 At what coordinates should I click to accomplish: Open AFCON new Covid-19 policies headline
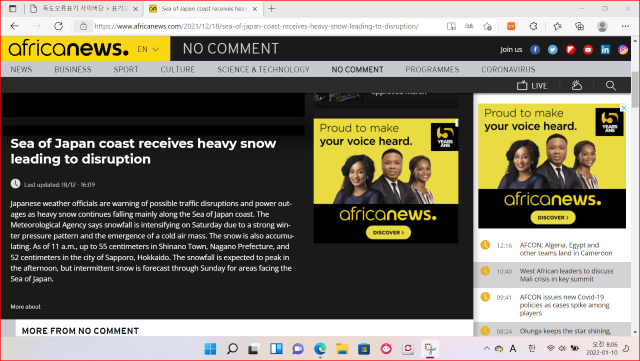(564, 305)
